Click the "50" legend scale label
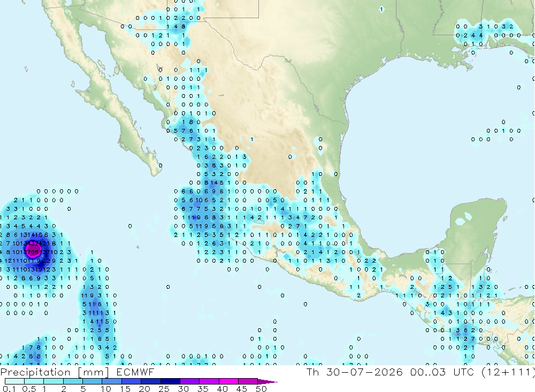Viewport: 535px width, 392px height. (x=261, y=389)
